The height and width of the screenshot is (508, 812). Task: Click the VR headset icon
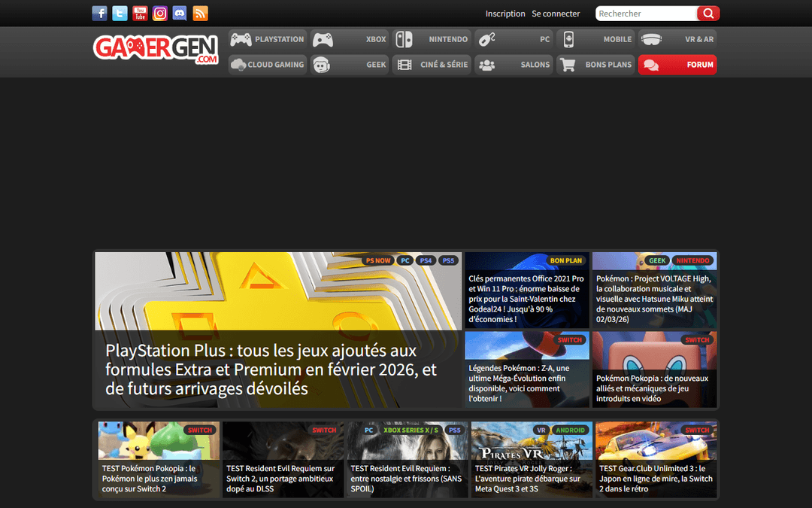tap(651, 39)
